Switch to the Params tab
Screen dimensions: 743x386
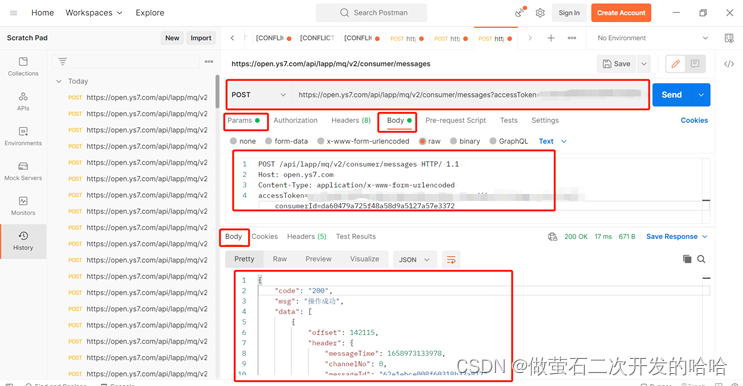coord(244,121)
